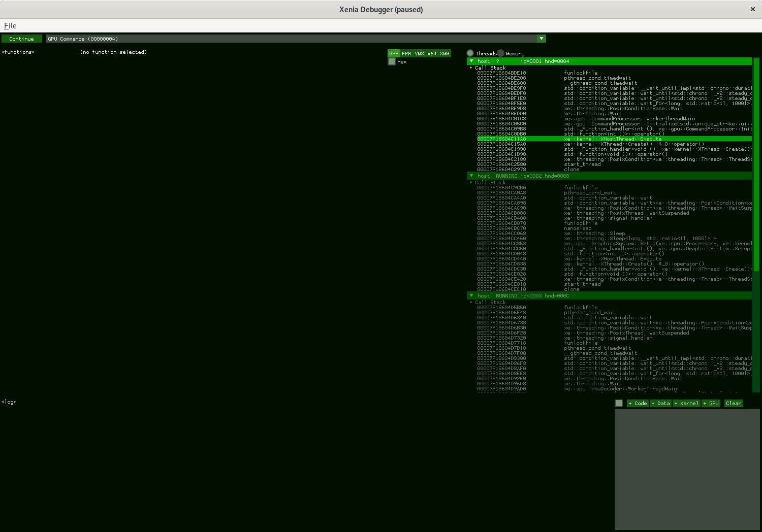
Task: Select frame 00007F18604CE818 start_thread
Action: [x=614, y=284]
